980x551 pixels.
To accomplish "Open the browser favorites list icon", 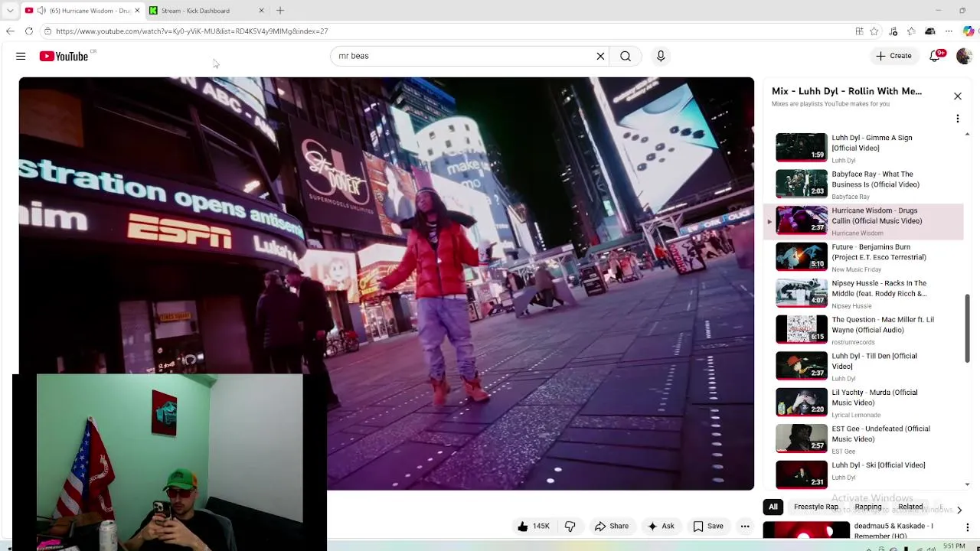I will (911, 31).
